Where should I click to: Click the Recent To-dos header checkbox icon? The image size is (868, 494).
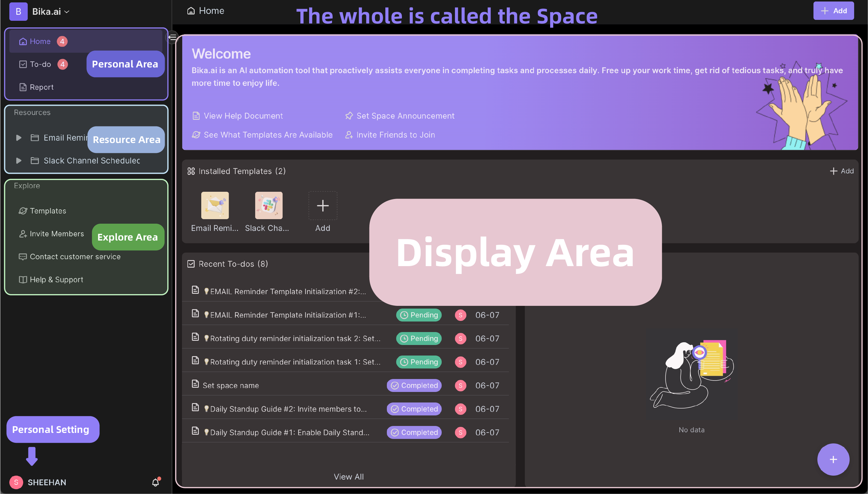pos(191,264)
